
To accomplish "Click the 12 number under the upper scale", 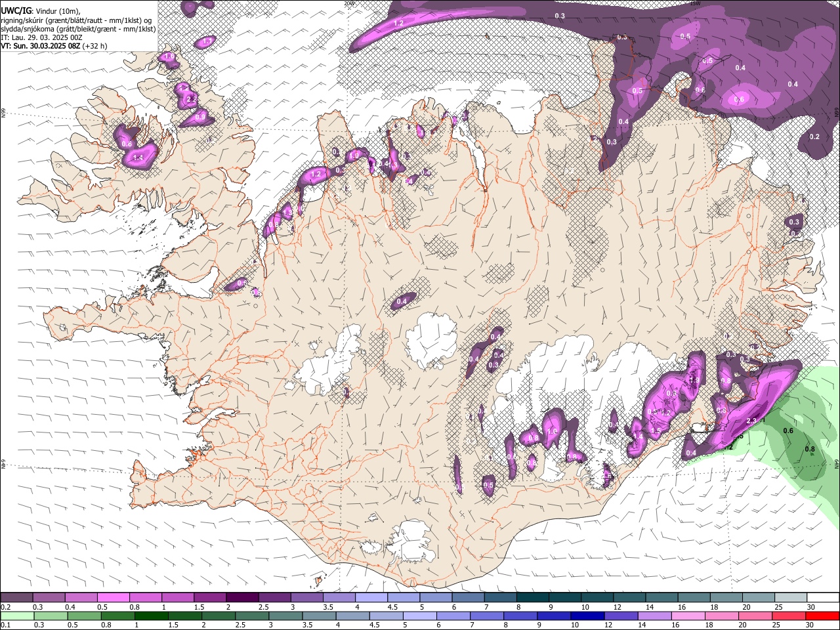I will (x=616, y=607).
